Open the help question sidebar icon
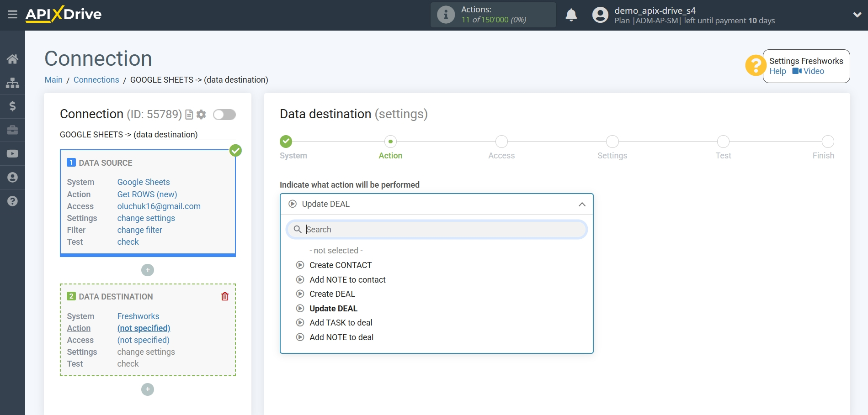The height and width of the screenshot is (415, 868). click(12, 201)
